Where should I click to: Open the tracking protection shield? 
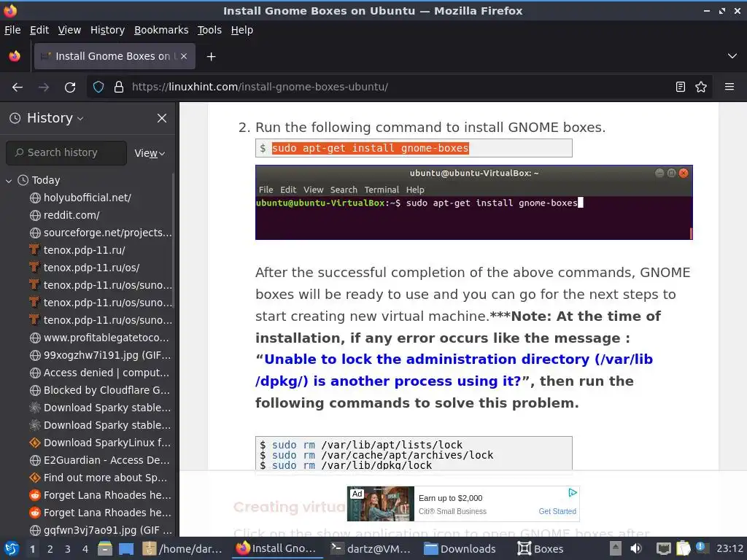click(98, 87)
